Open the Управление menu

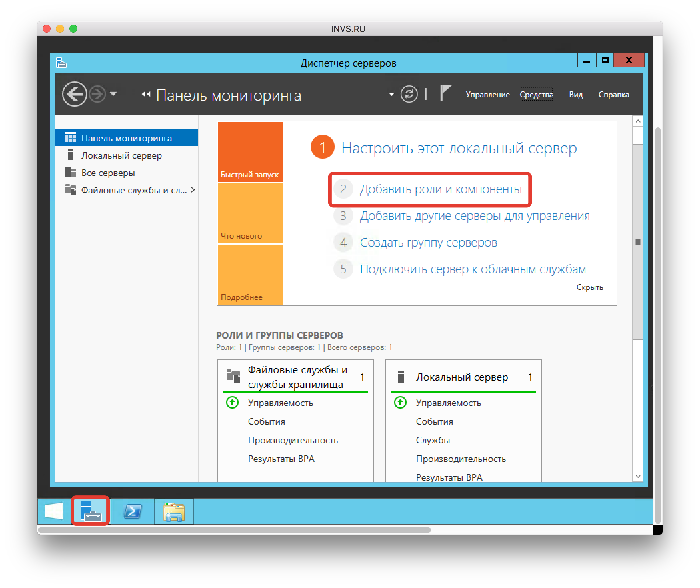pos(488,95)
